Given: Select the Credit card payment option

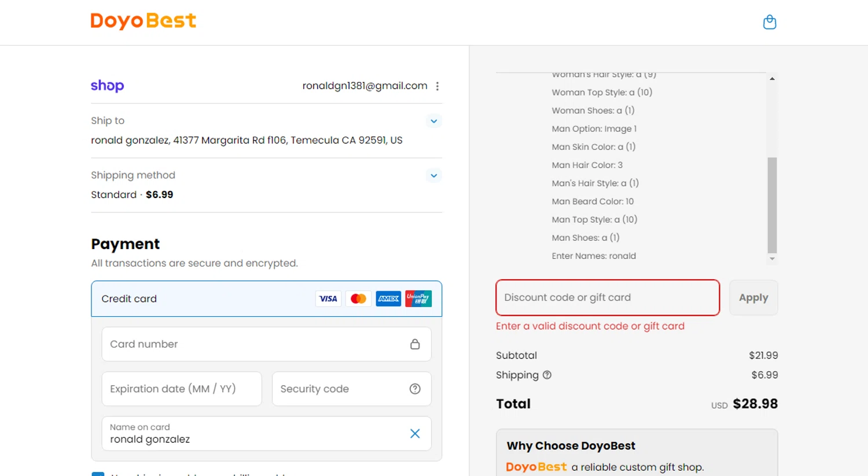Looking at the screenshot, I should (x=267, y=299).
